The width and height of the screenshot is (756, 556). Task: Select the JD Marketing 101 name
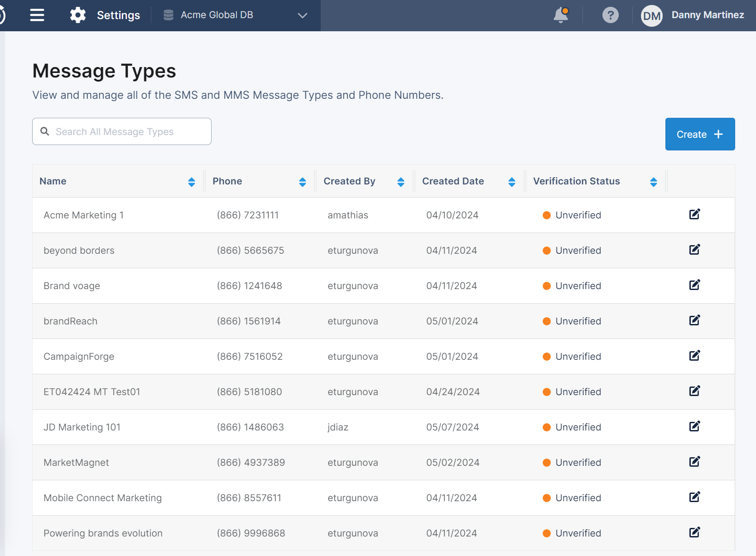coord(82,427)
